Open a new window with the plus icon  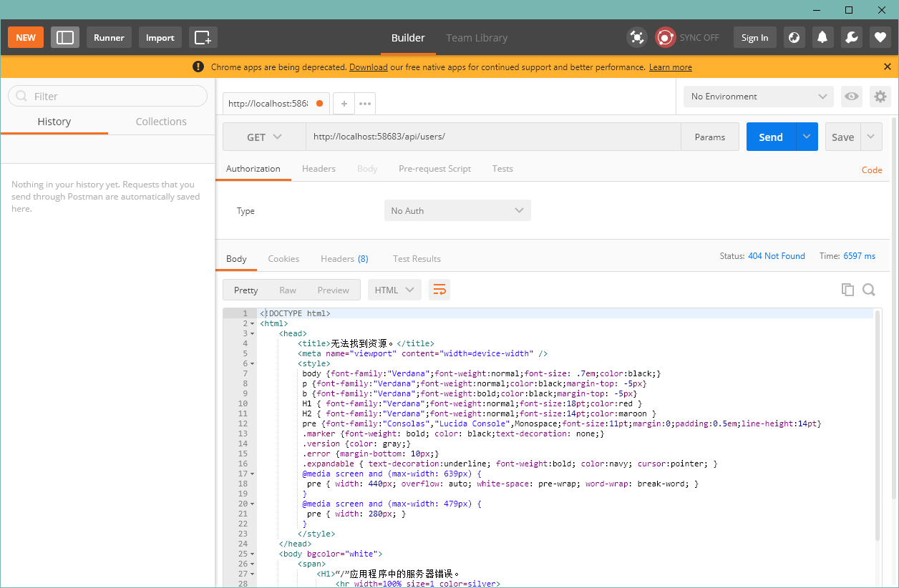click(203, 37)
